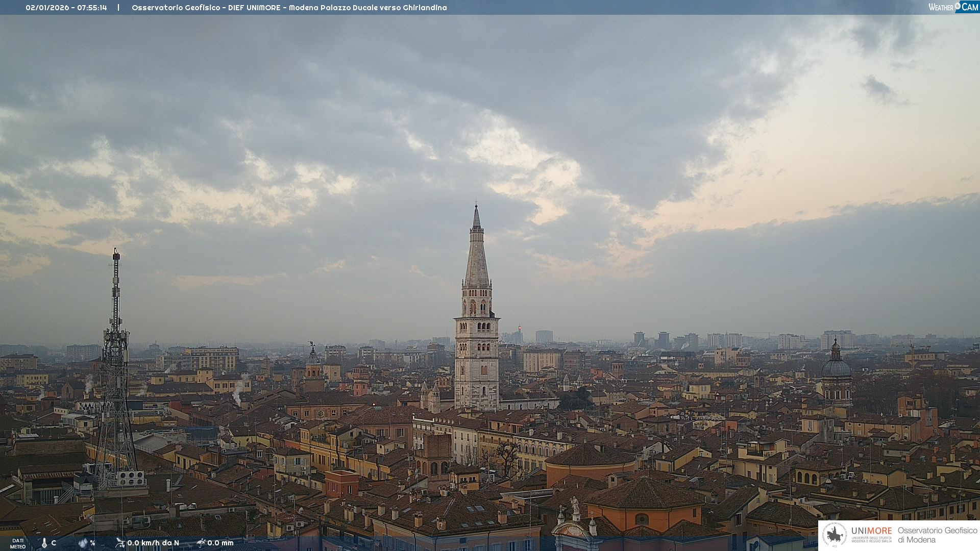This screenshot has height=551, width=980.
Task: Click the thermometer temperature icon
Action: coord(44,543)
